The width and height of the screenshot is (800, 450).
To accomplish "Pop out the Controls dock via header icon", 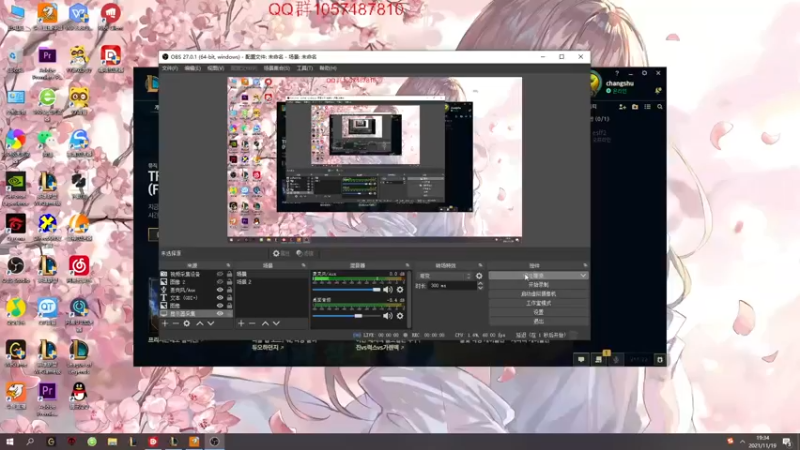I will [585, 266].
